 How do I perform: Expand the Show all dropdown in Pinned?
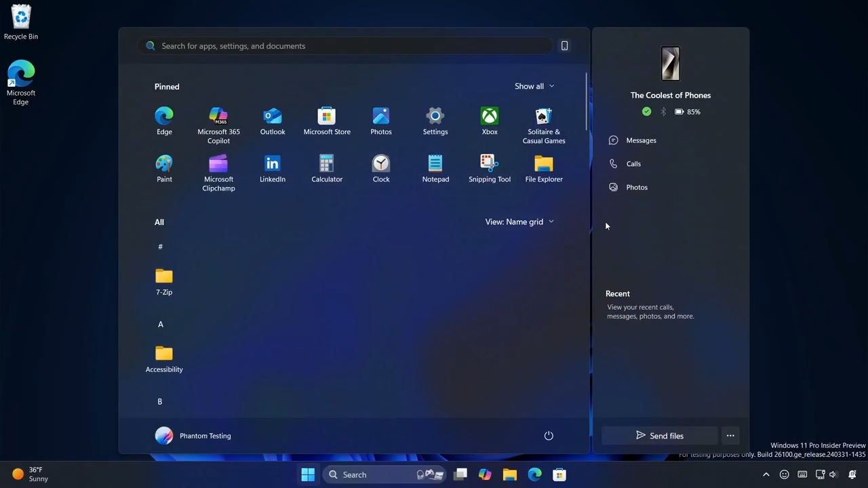click(x=534, y=86)
